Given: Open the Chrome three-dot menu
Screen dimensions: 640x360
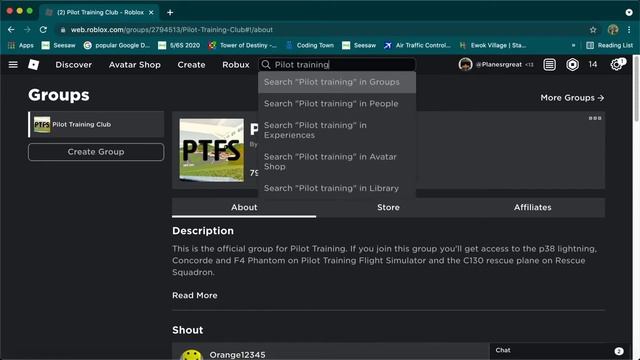Looking at the screenshot, I should point(629,30).
